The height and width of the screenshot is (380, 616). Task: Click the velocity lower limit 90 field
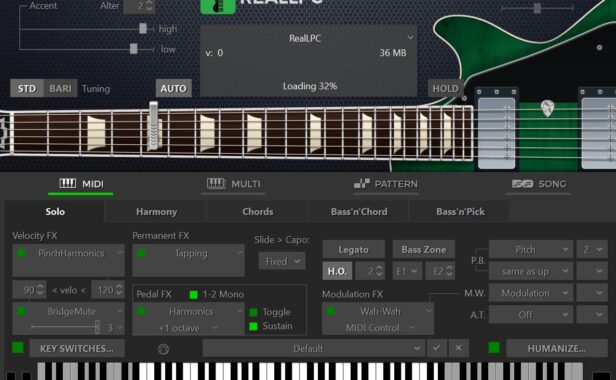tap(29, 290)
